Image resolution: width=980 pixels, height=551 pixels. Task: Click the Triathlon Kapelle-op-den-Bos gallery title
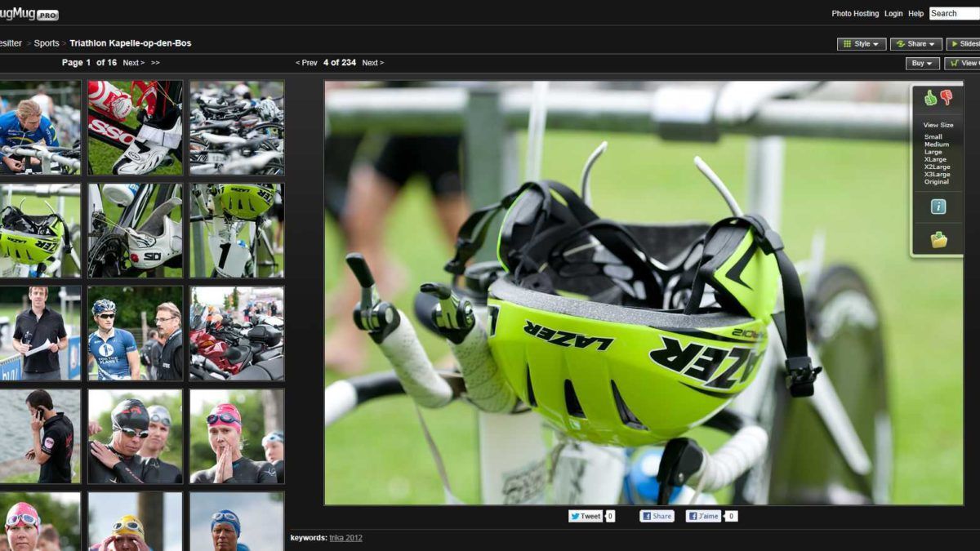click(130, 43)
